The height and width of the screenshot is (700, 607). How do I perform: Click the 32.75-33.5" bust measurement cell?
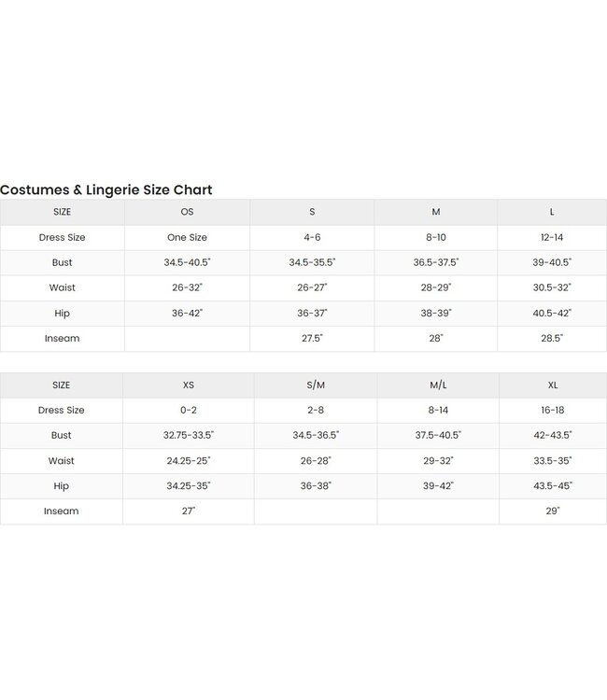(x=188, y=435)
